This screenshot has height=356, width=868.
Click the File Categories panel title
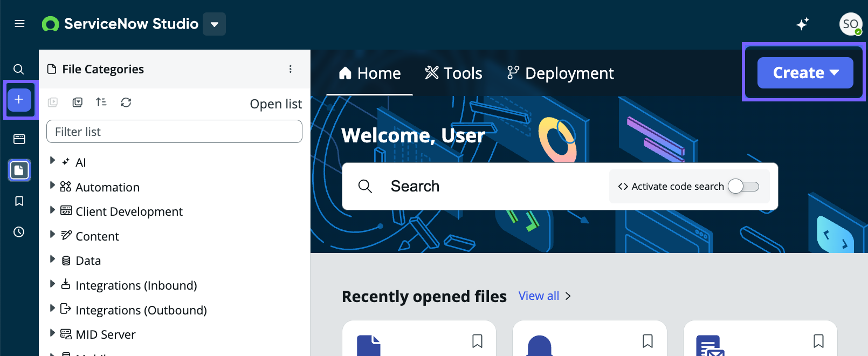point(103,69)
